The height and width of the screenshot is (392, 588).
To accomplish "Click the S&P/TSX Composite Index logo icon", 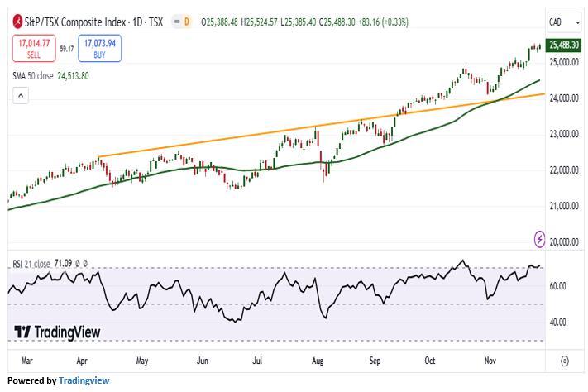I will [18, 21].
